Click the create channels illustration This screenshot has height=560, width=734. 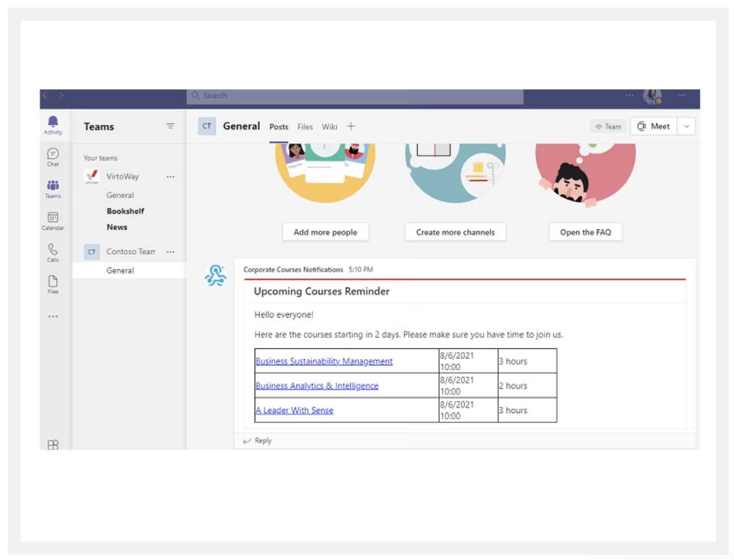click(455, 173)
